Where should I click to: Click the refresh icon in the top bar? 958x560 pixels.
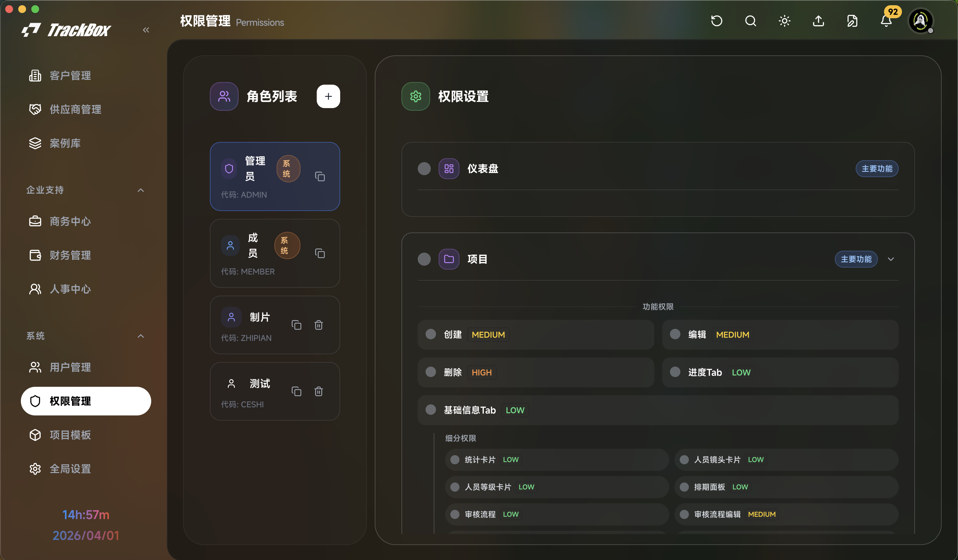coord(716,21)
